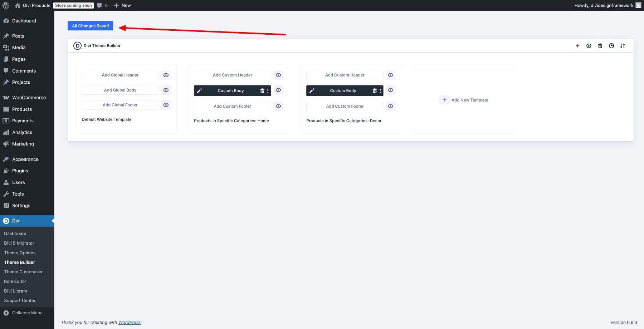Add Custom Footer to Decor template
The image size is (644, 329).
point(345,106)
